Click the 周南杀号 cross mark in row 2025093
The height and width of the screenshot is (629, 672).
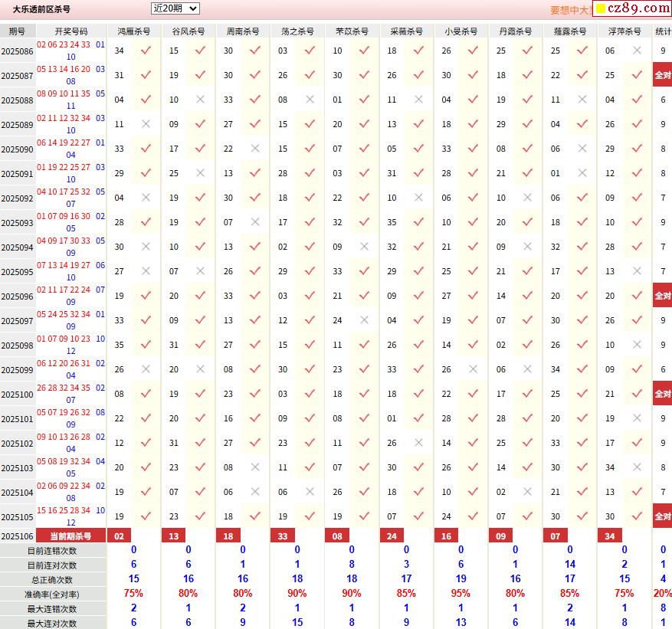pyautogui.click(x=255, y=222)
